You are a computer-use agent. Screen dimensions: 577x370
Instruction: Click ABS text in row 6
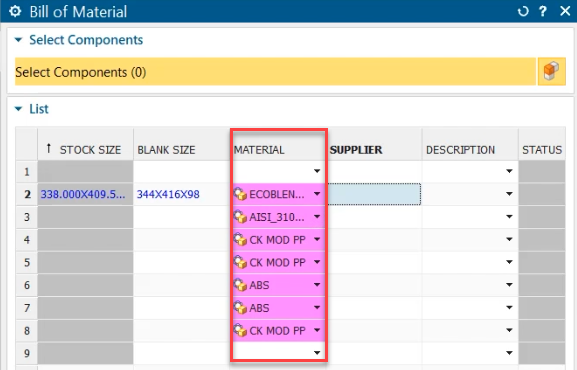259,285
